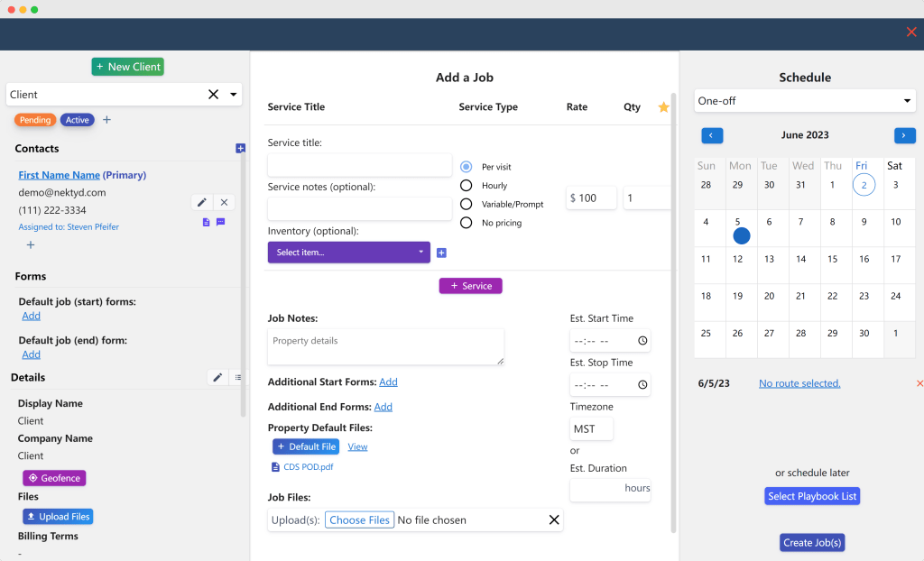Click the list view icon beside Details
This screenshot has height=561, width=924.
238,378
